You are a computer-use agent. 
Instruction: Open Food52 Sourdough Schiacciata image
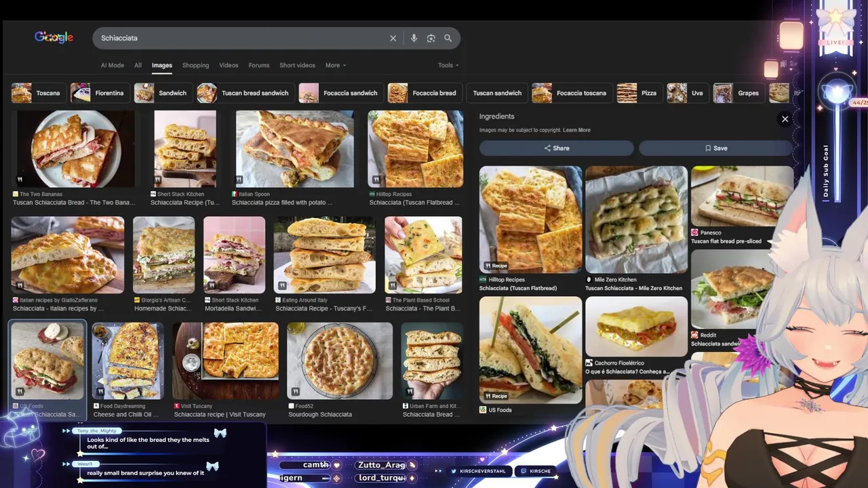(x=340, y=361)
